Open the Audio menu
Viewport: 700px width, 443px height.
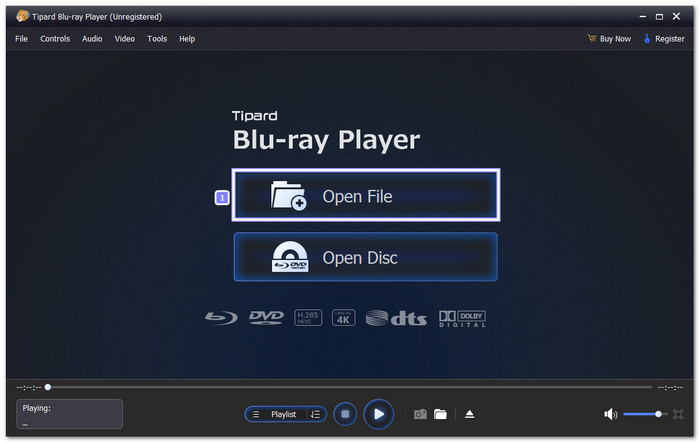tap(92, 39)
